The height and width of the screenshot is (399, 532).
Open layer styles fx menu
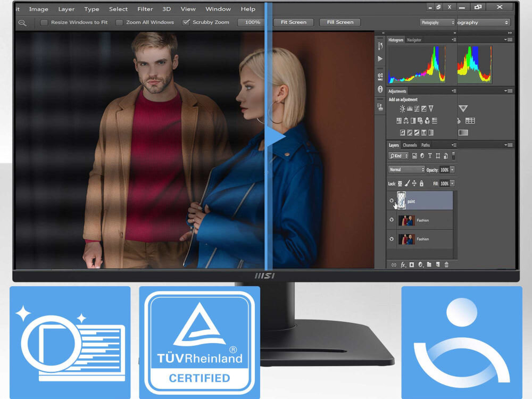tap(403, 264)
